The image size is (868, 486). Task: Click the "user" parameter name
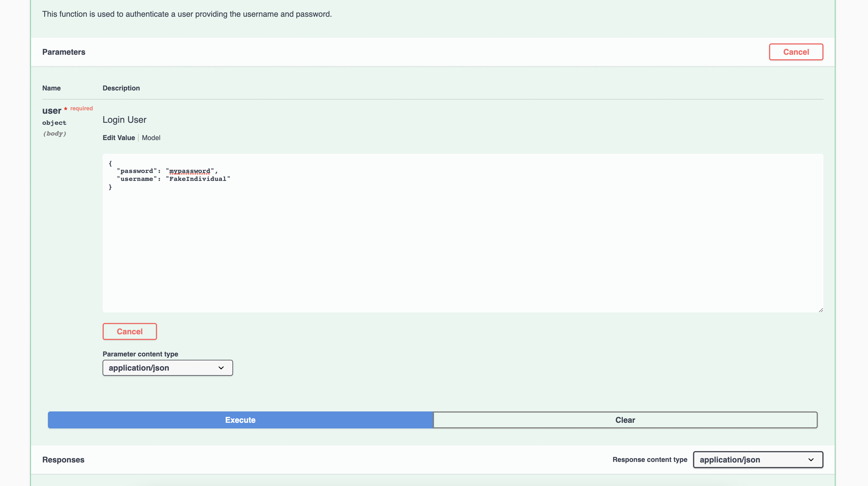pyautogui.click(x=52, y=111)
